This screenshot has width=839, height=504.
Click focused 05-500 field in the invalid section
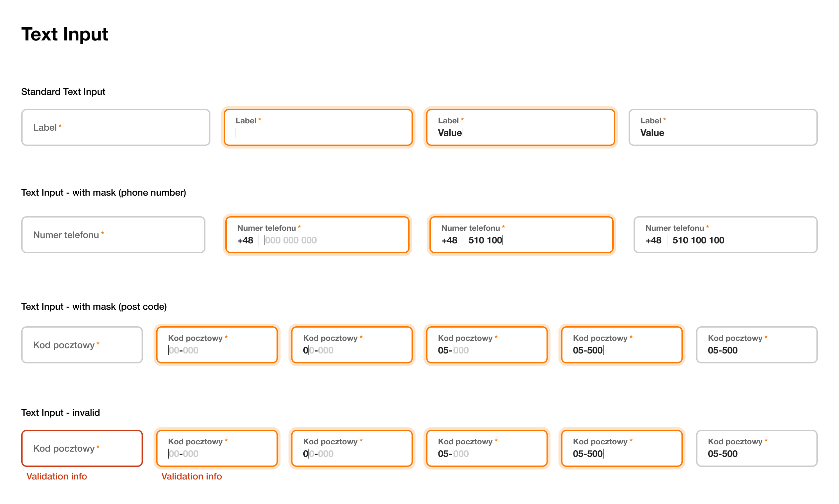[621, 448]
